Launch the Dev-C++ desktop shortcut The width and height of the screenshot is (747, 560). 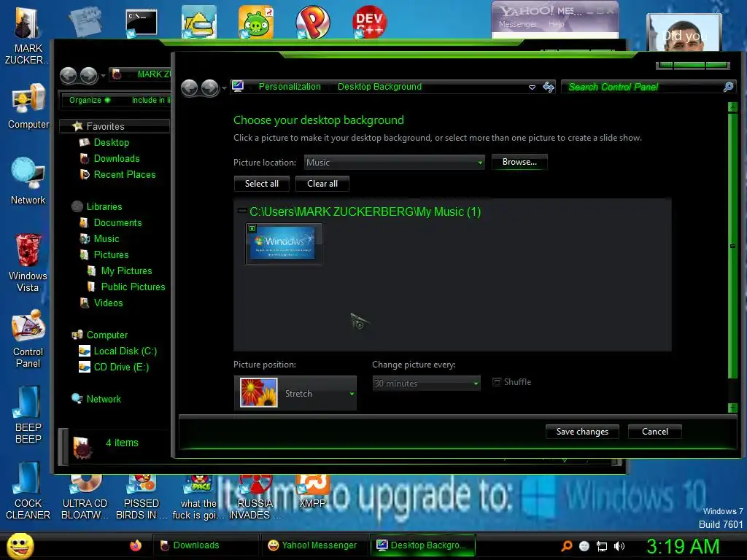[x=369, y=21]
